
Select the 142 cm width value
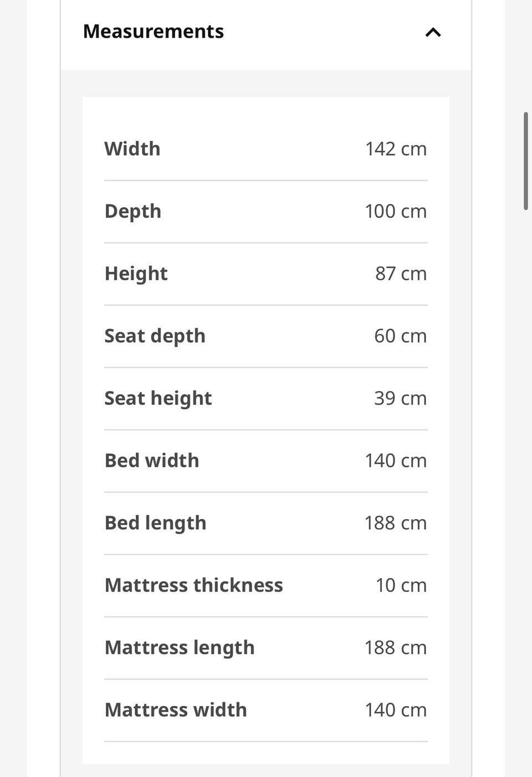click(396, 149)
